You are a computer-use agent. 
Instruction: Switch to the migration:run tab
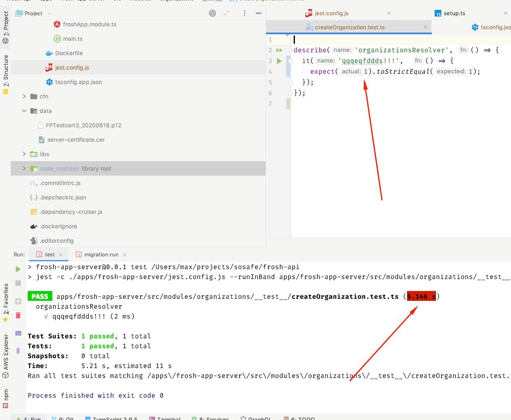(97, 255)
